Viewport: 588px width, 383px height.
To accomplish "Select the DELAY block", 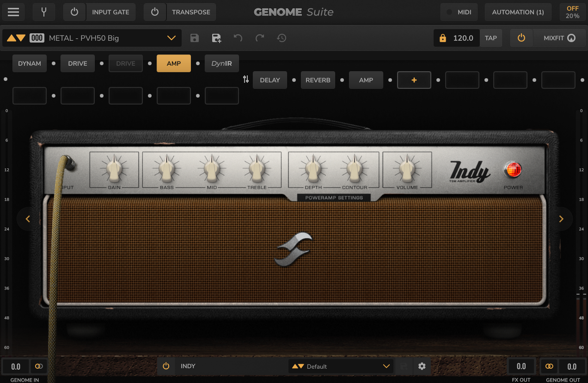I will click(270, 80).
